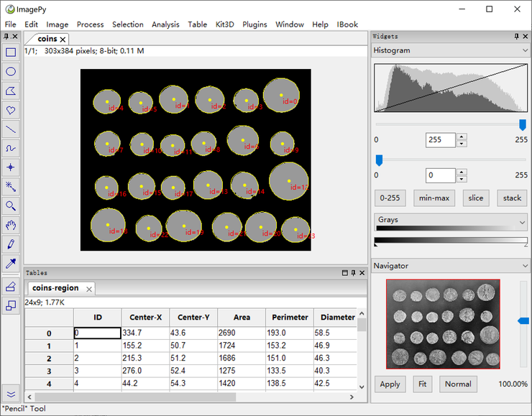
Task: Expand more tools at toolbar bottom
Action: (11, 394)
